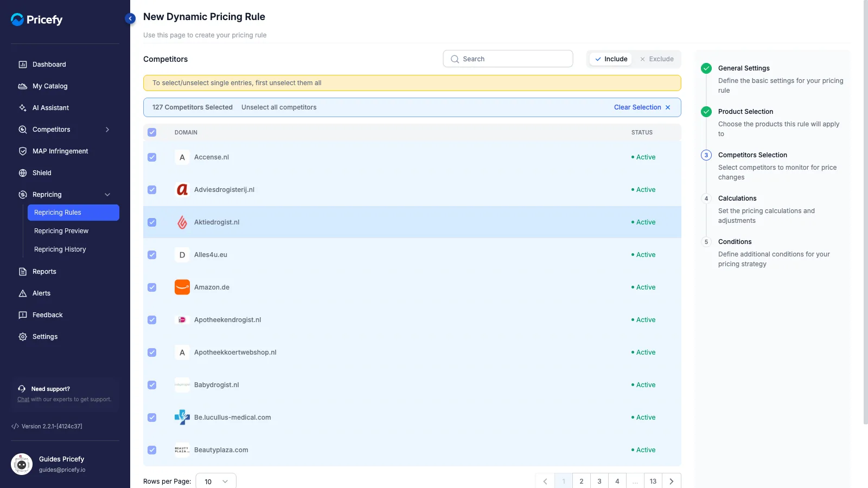Go to page 3
The image size is (868, 488).
point(599,481)
